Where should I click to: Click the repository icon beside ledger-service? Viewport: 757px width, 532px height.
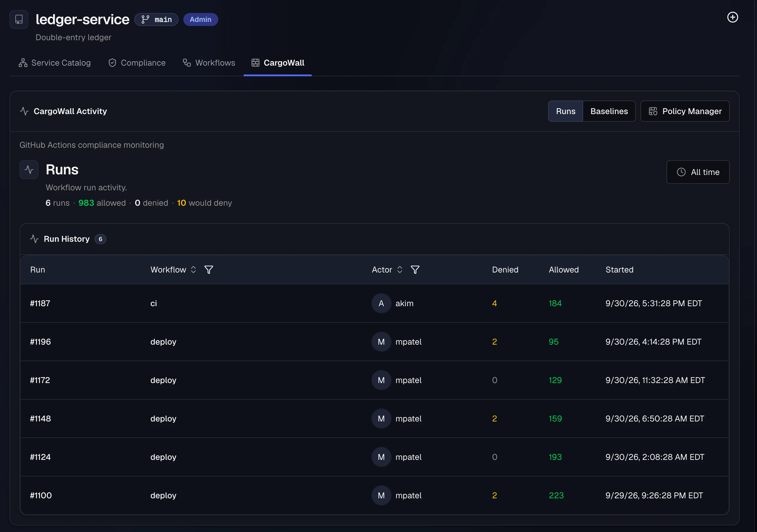coord(19,20)
